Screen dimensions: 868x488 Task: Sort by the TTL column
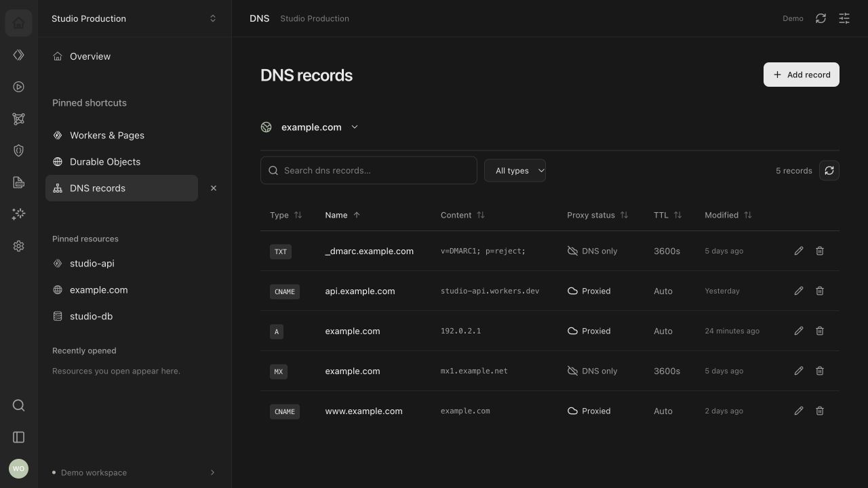668,215
